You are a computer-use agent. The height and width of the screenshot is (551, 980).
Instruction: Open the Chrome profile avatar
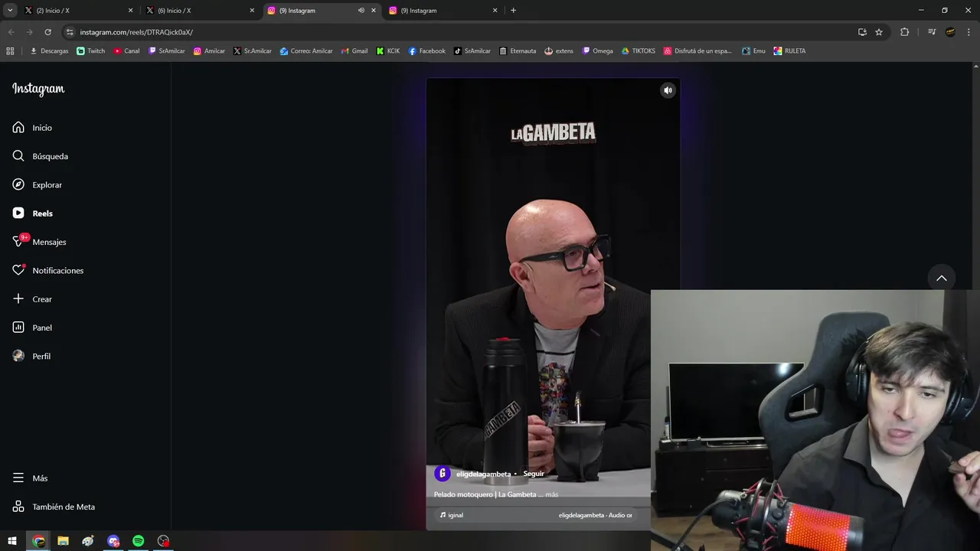click(x=950, y=32)
